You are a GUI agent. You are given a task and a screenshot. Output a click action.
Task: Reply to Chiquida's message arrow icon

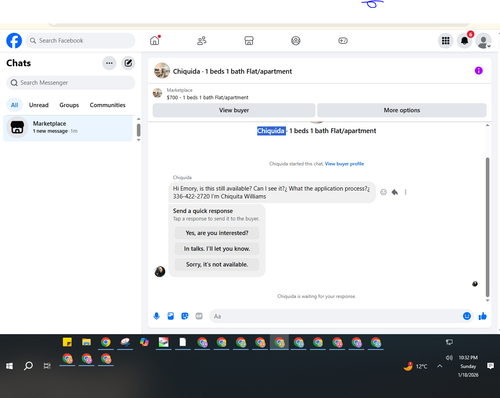click(x=395, y=192)
